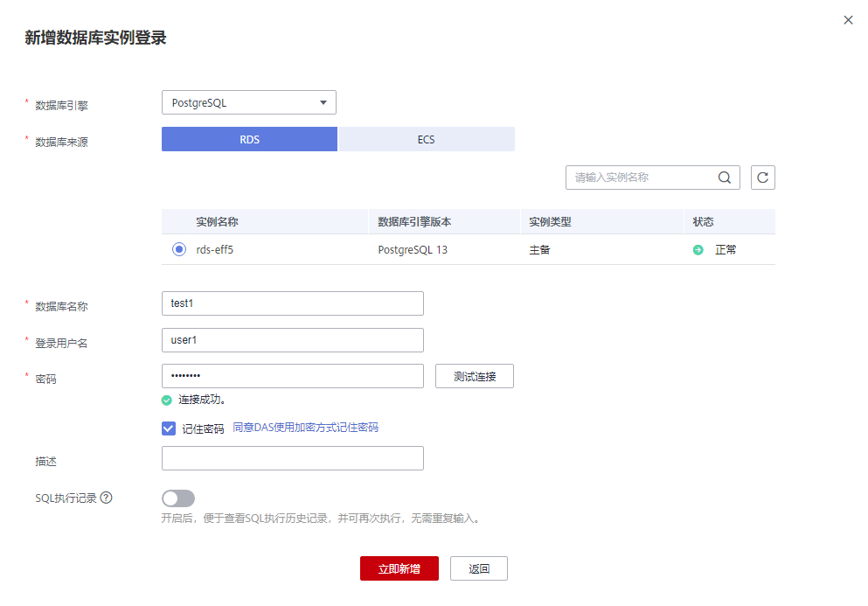The width and height of the screenshot is (868, 606).
Task: Click the dropdown arrow beside PostgreSQL
Action: click(x=323, y=102)
